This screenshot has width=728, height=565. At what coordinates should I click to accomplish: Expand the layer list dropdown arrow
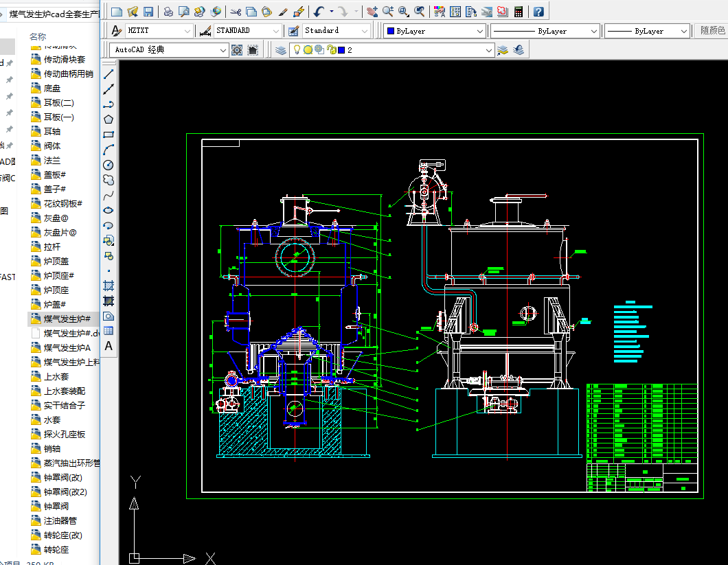point(488,49)
